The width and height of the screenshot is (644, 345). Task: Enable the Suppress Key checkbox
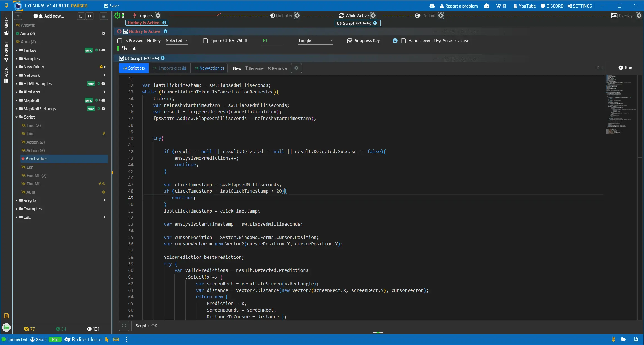pos(350,41)
